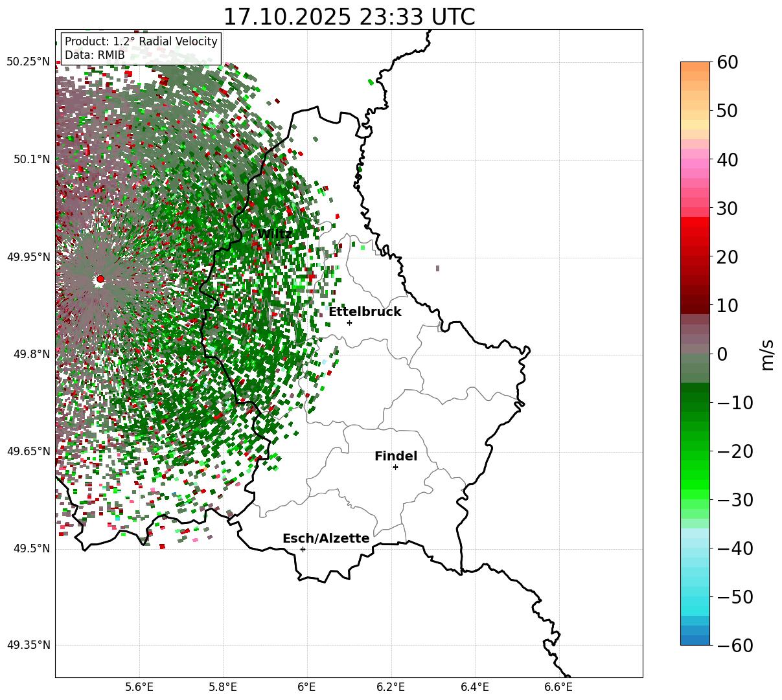Click the red radar site marker dot
782x700 pixels.
(100, 279)
